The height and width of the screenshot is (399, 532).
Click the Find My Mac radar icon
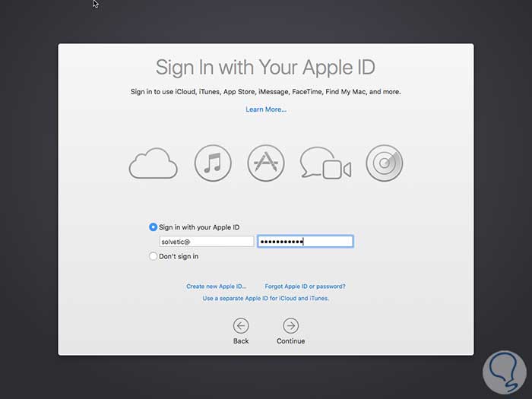(385, 163)
